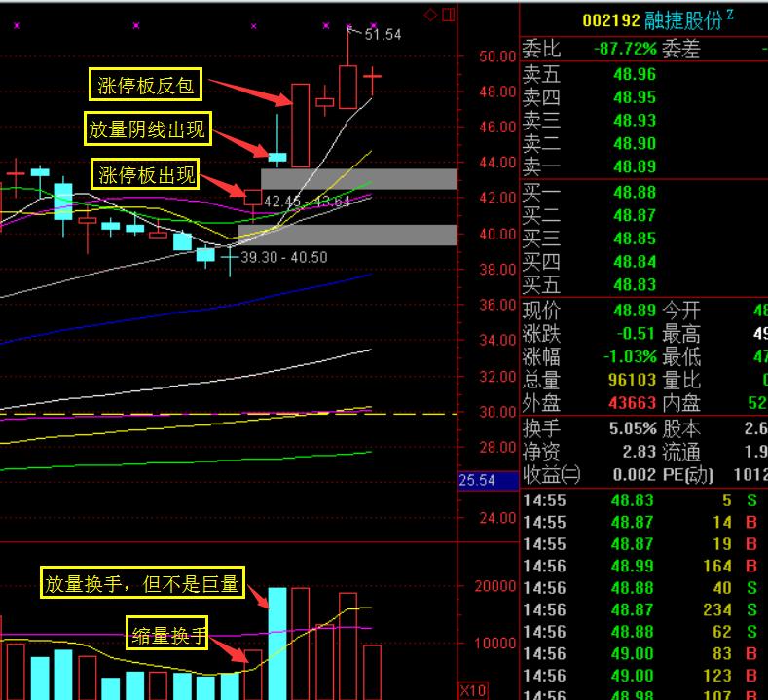Image resolution: width=768 pixels, height=700 pixels.
Task: Select buy-four price 48.84
Action: [635, 261]
